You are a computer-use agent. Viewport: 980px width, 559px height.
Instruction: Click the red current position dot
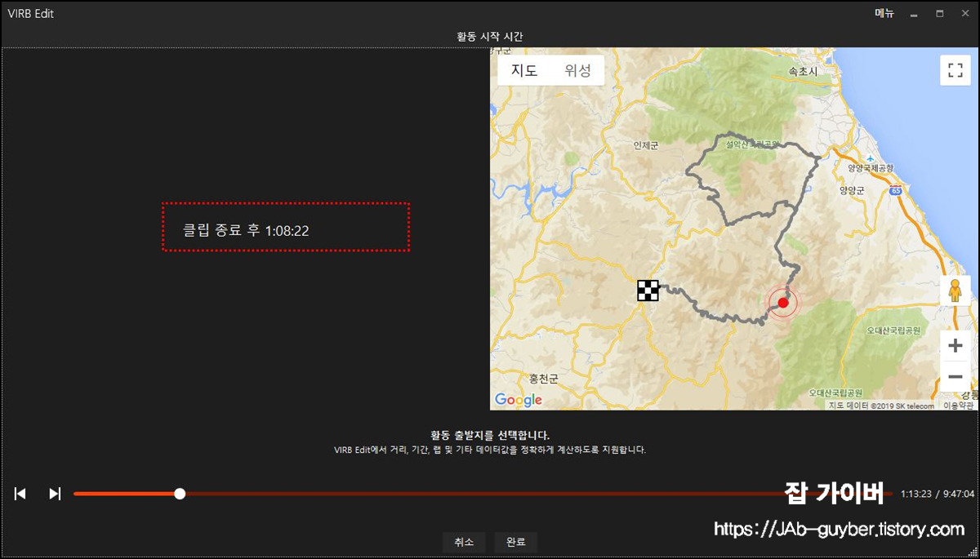coord(782,304)
